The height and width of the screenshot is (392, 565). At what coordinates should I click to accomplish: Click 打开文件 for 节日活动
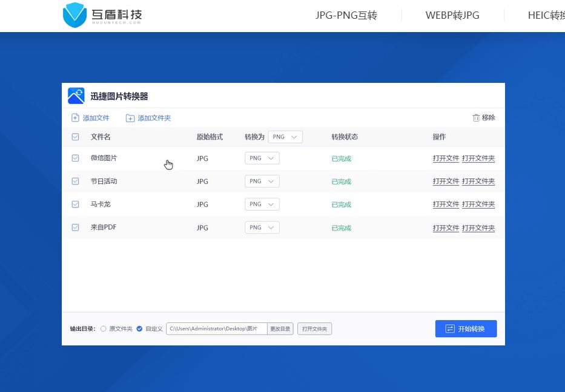446,181
